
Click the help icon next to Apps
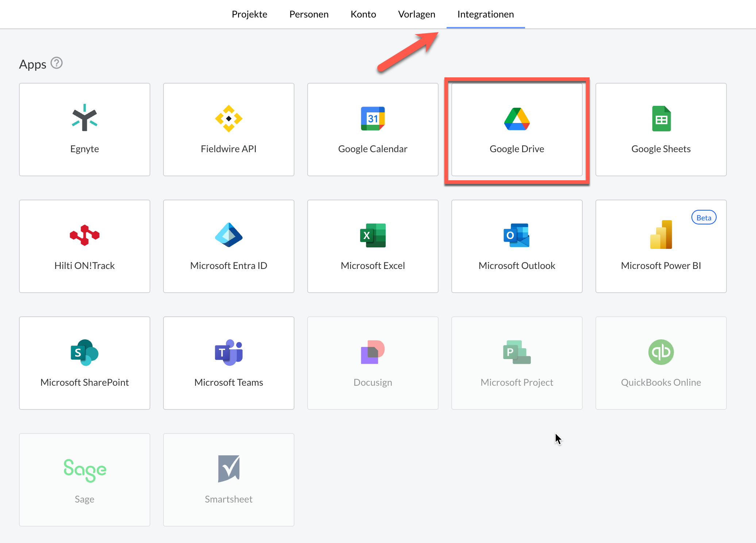[x=57, y=63]
